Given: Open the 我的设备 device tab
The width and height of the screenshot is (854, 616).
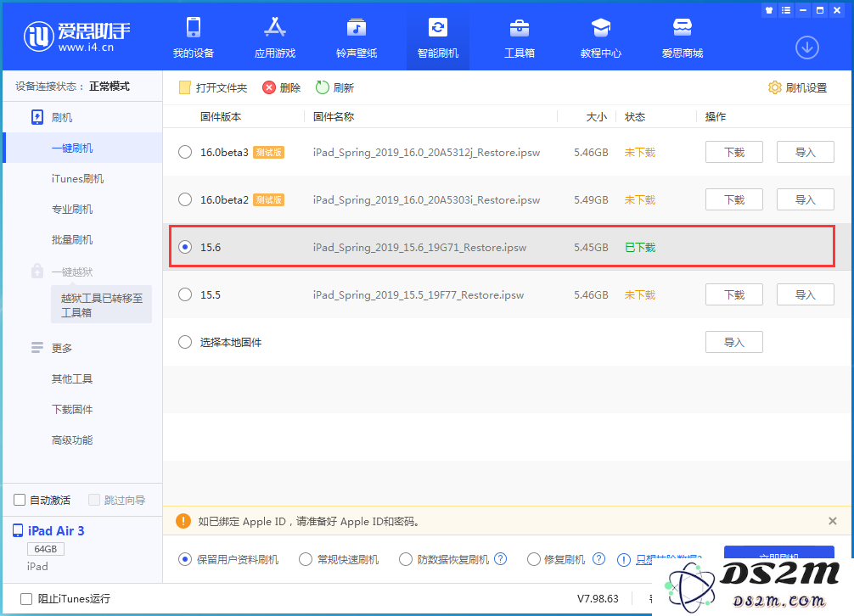Looking at the screenshot, I should pyautogui.click(x=194, y=37).
